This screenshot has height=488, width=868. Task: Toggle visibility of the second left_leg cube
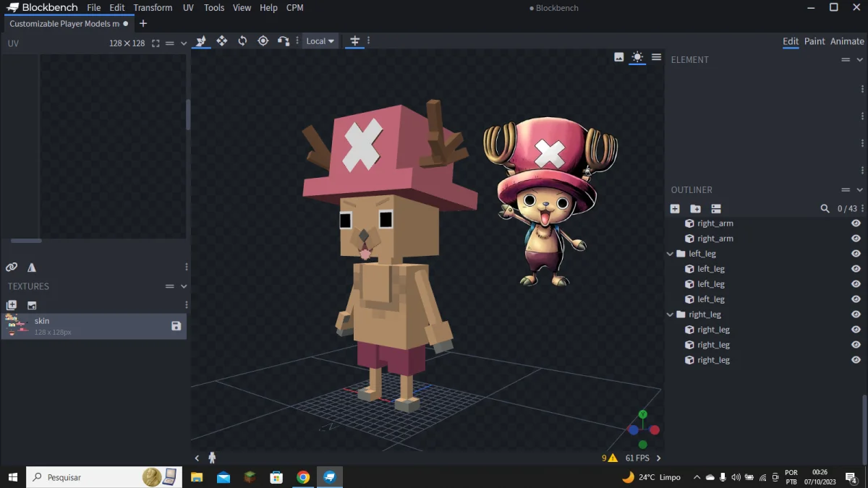[x=856, y=284]
